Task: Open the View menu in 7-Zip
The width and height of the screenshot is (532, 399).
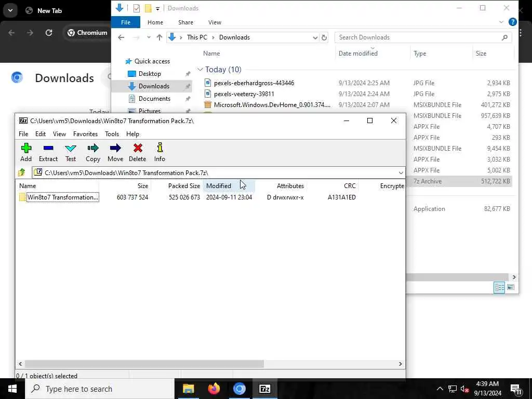Action: coord(59,134)
